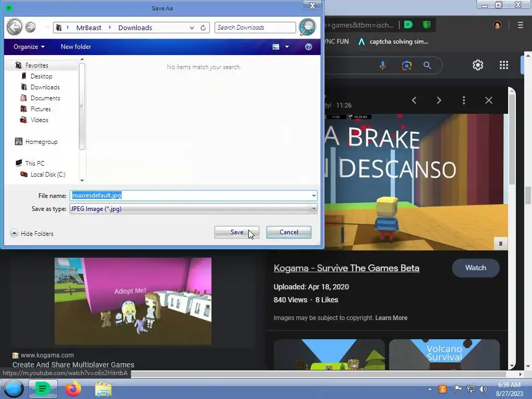Open Pictures in the Favorites list

(x=41, y=109)
